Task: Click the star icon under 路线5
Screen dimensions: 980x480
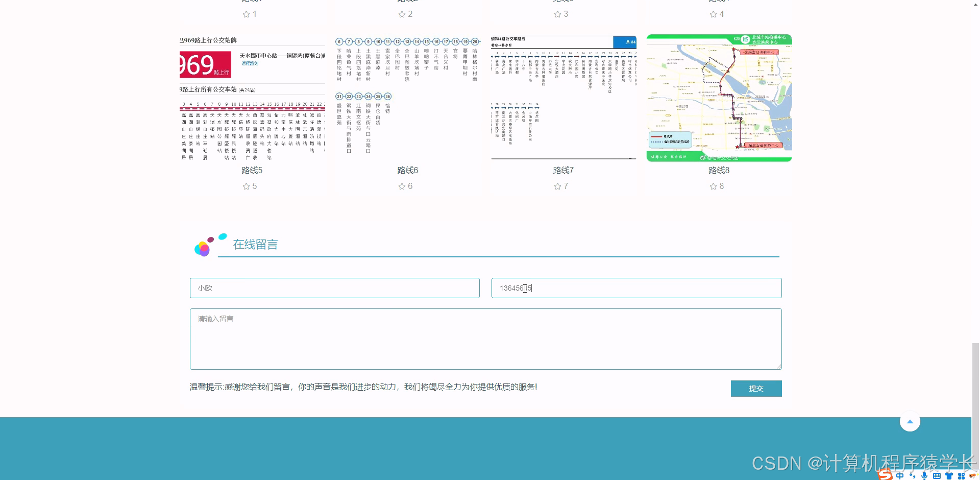Action: (x=247, y=186)
